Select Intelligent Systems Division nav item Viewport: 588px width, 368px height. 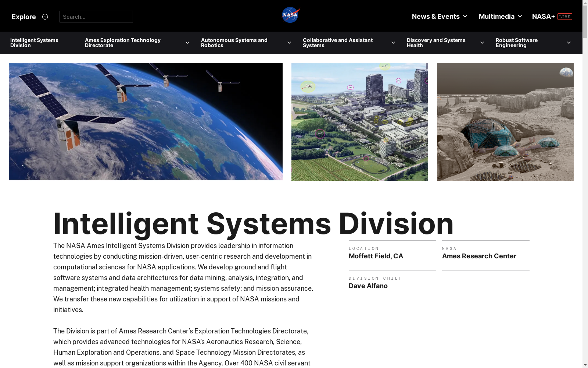[34, 43]
